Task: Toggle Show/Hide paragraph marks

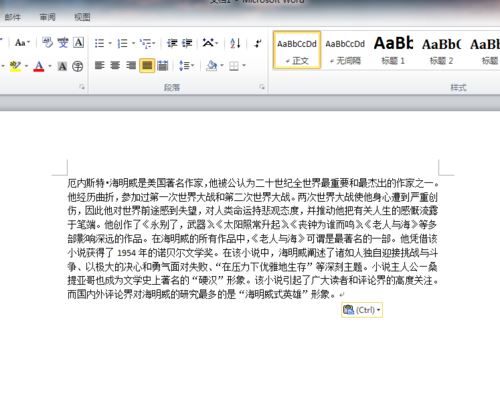Action: pyautogui.click(x=258, y=43)
